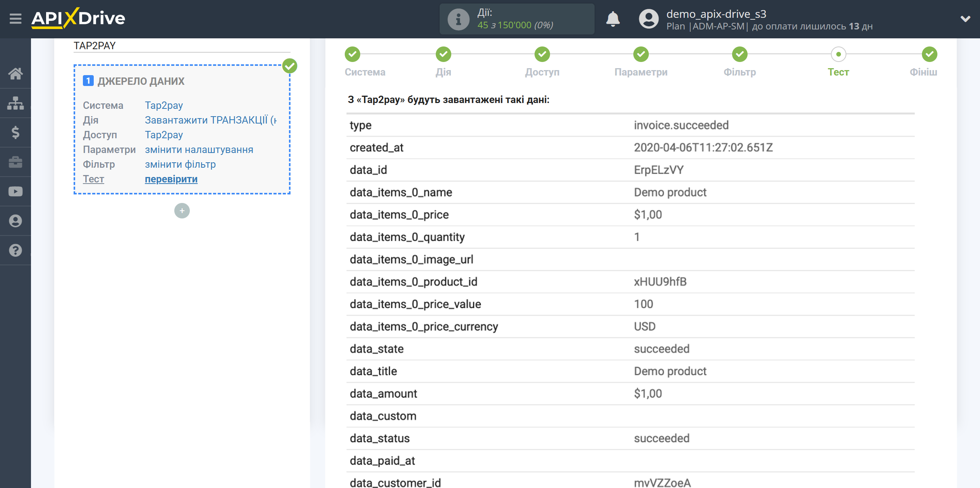Select $1,00 in data_amount row

648,393
